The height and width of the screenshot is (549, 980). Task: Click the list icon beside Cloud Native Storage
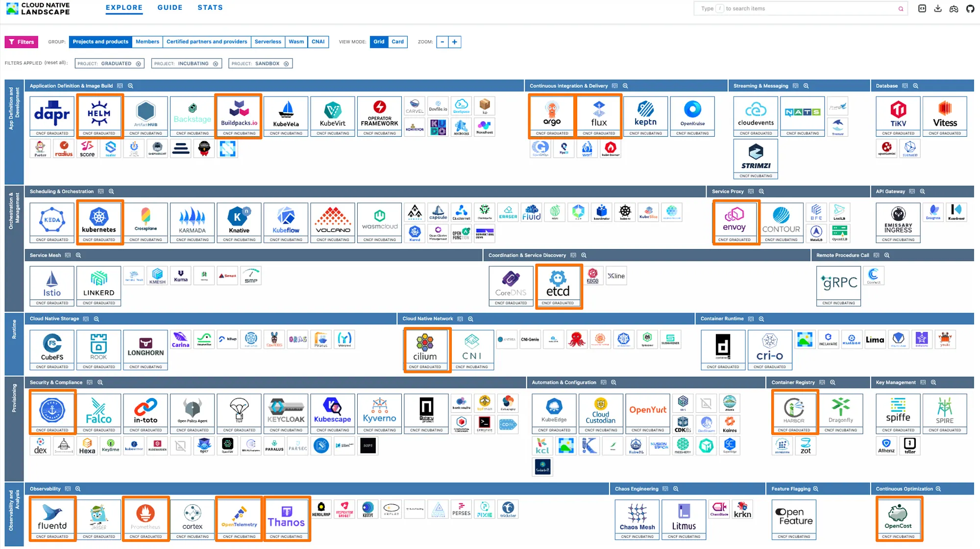pyautogui.click(x=86, y=319)
